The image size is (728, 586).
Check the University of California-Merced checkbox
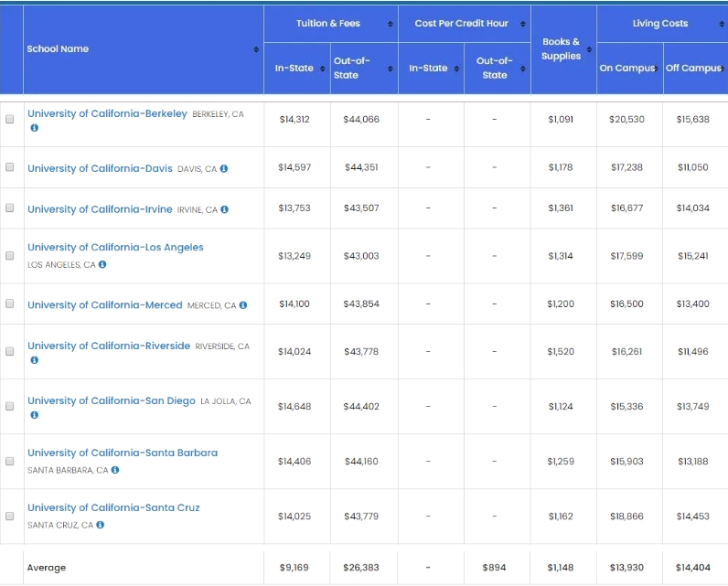(x=9, y=304)
